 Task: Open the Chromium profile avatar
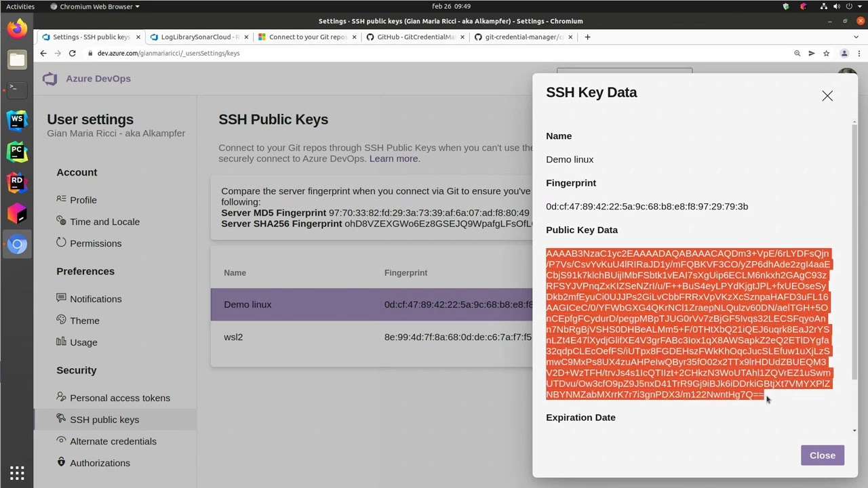(844, 54)
